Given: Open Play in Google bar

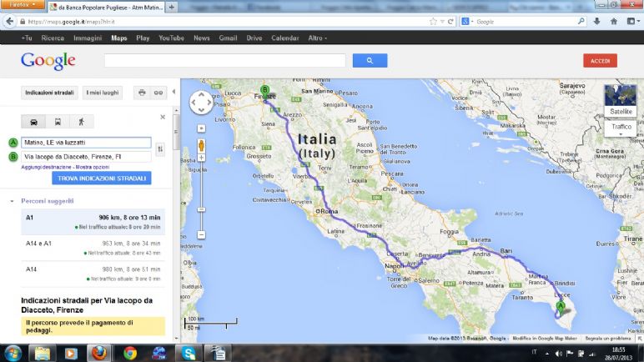Looking at the screenshot, I should coord(143,38).
